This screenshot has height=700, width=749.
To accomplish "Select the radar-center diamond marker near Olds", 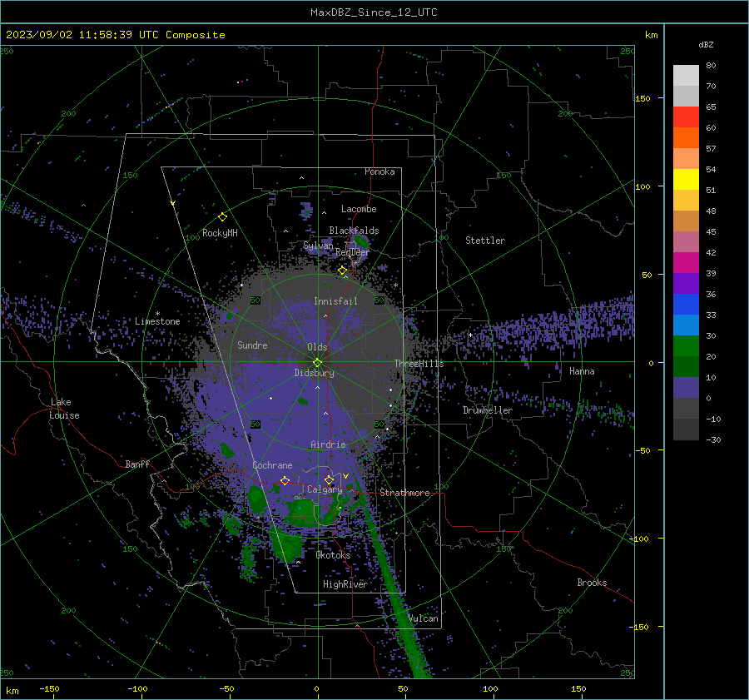I will point(317,362).
